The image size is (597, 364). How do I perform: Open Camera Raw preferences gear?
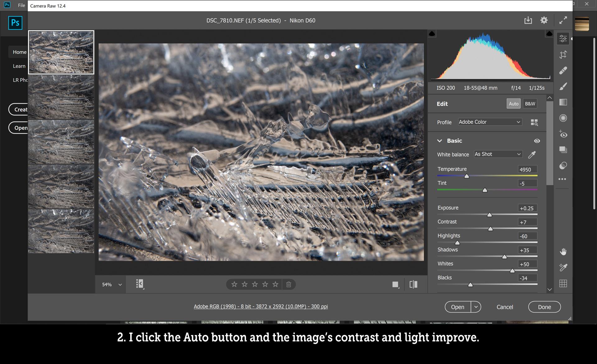coord(544,20)
